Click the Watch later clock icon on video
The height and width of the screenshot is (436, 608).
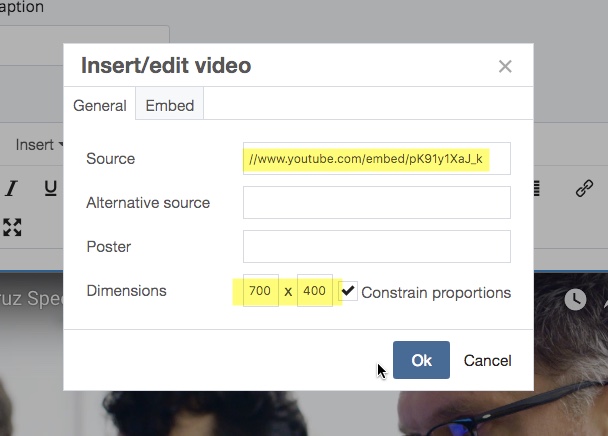pyautogui.click(x=575, y=299)
